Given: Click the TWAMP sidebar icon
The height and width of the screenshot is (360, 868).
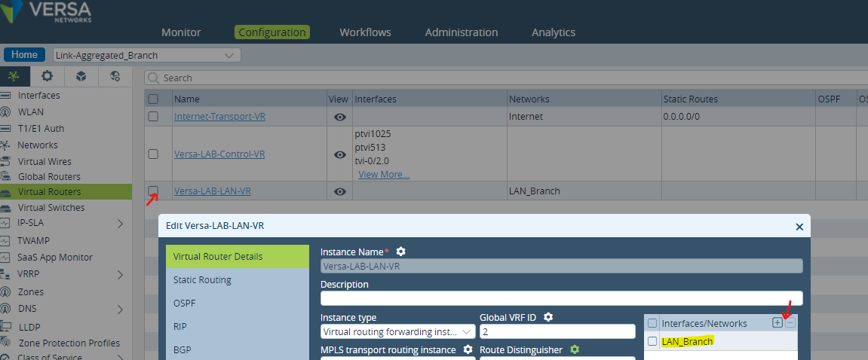Looking at the screenshot, I should coord(5,241).
